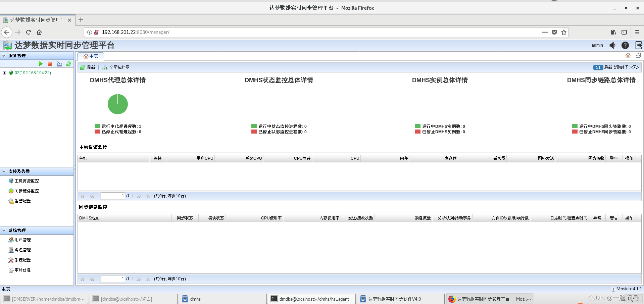Click the Firefox back button
The height and width of the screenshot is (304, 644).
pyautogui.click(x=7, y=32)
